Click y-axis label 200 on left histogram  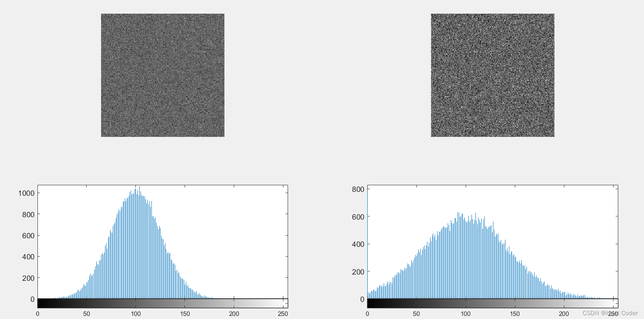click(28, 278)
